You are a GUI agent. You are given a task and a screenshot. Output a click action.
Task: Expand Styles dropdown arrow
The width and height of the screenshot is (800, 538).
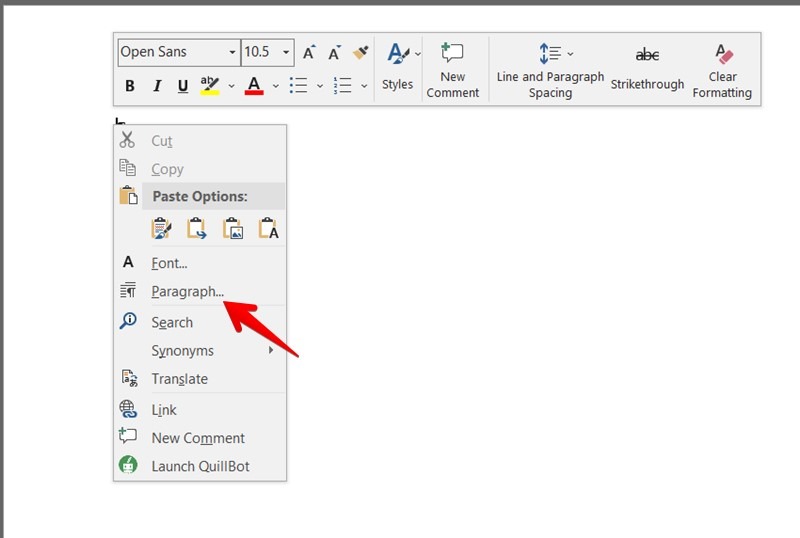coord(418,54)
